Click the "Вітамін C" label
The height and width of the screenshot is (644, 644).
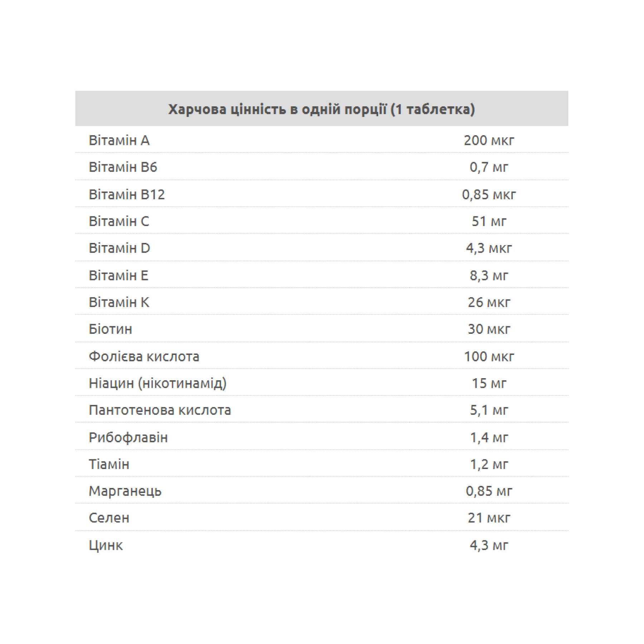tap(119, 221)
